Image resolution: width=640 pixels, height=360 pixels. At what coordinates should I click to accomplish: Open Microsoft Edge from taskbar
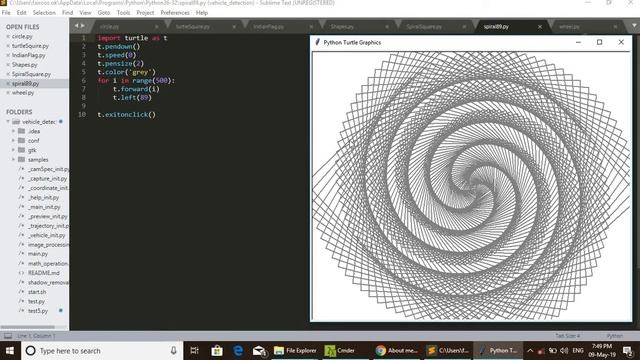(x=238, y=351)
